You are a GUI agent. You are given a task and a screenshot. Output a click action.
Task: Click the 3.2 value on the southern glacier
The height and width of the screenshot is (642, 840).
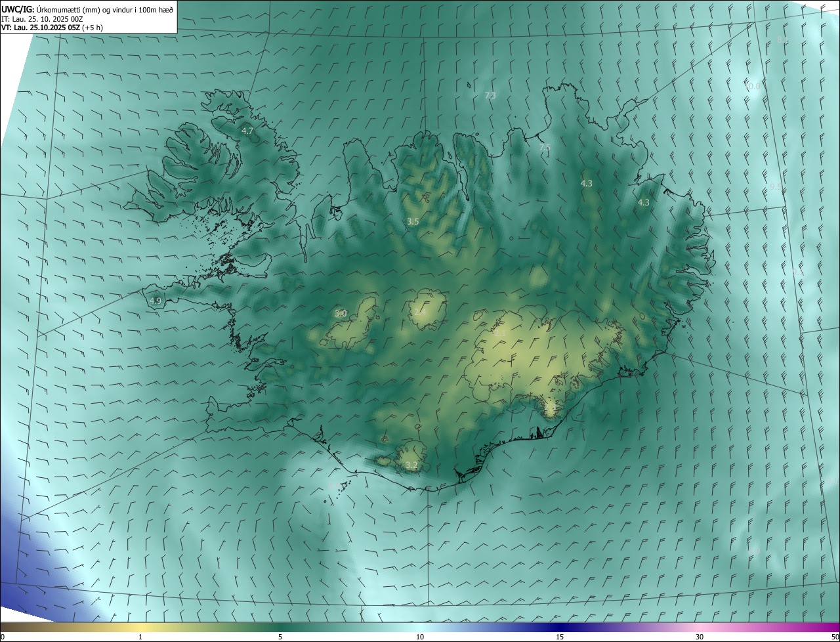411,465
